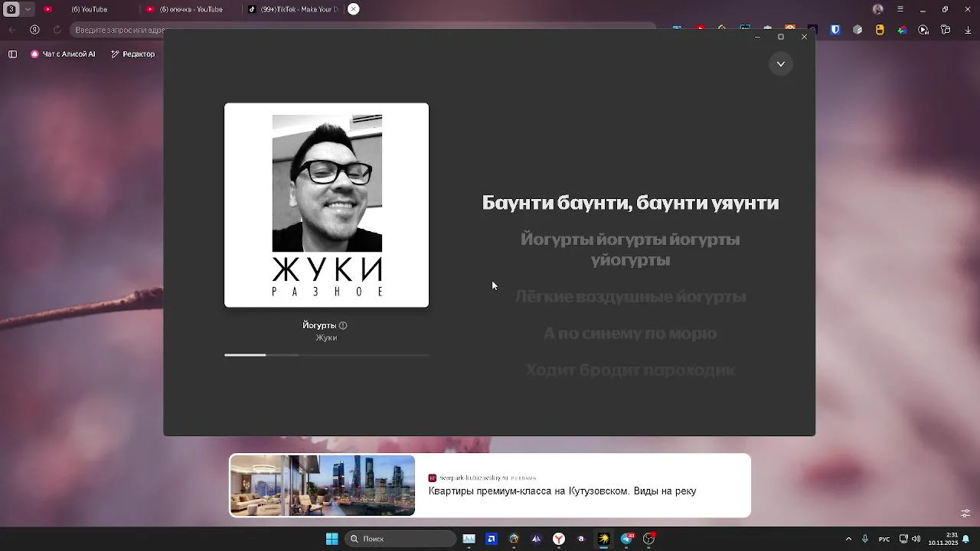Minimize the music player window
Screen dimensions: 980x551
click(x=757, y=37)
